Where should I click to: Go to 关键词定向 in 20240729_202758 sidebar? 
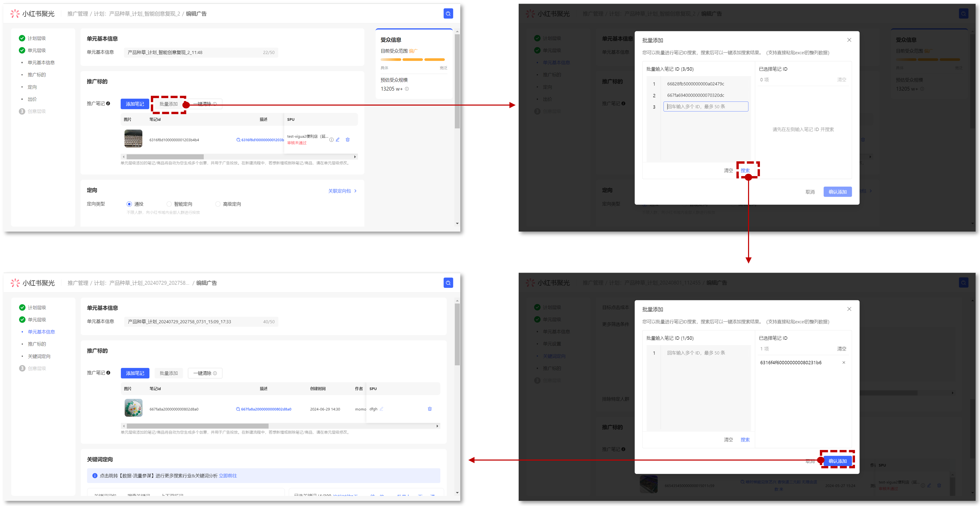tap(39, 356)
